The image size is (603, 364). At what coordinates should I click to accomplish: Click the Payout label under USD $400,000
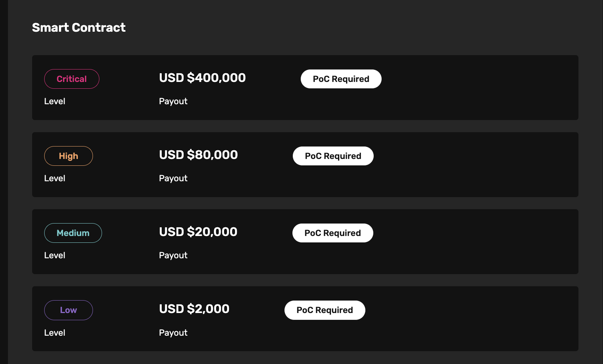173,101
